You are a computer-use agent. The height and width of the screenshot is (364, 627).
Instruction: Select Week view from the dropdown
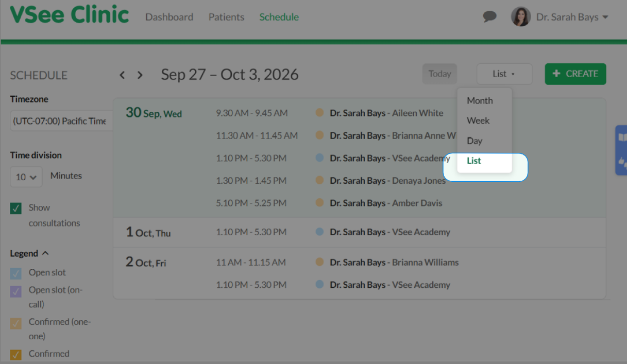click(478, 120)
